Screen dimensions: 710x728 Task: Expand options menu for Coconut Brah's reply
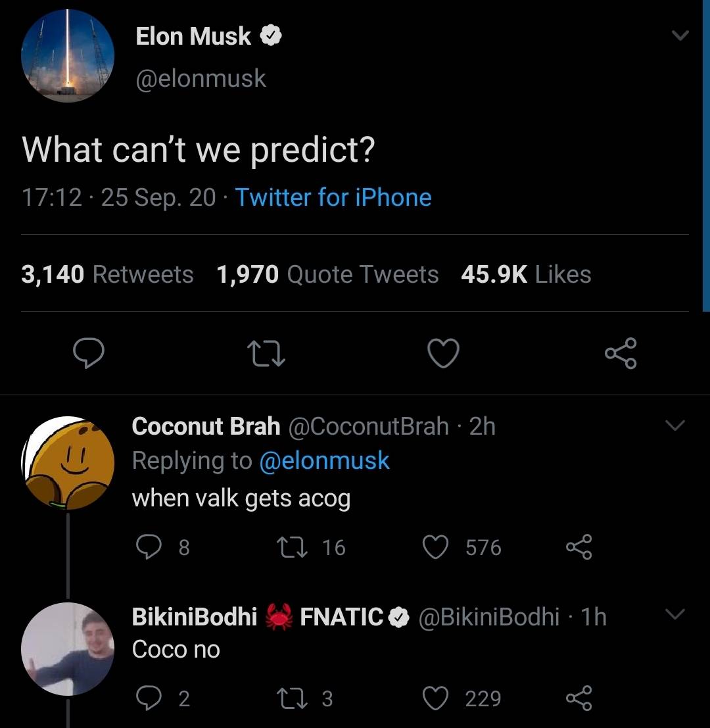click(x=674, y=425)
